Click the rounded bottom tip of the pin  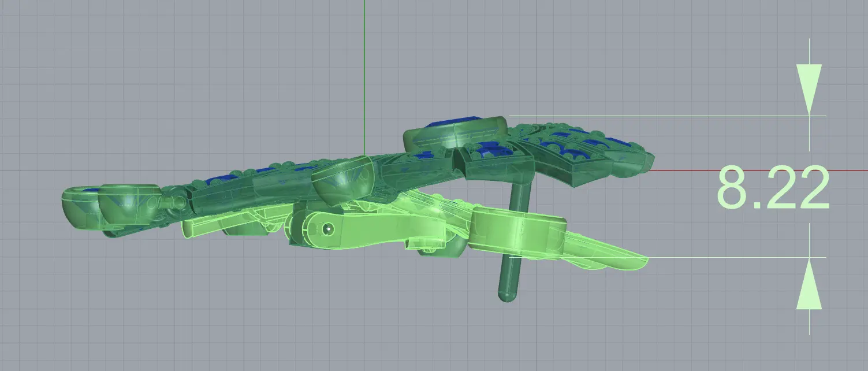[x=506, y=297]
